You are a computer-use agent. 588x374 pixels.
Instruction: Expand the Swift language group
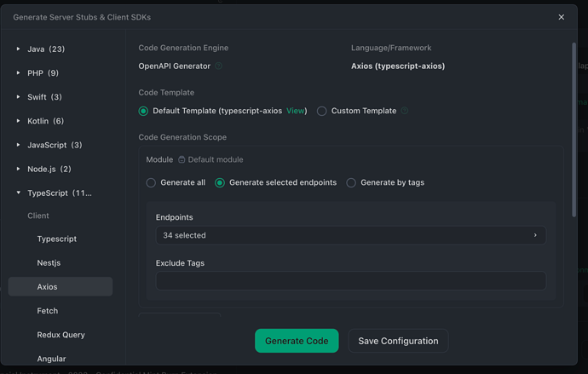19,97
